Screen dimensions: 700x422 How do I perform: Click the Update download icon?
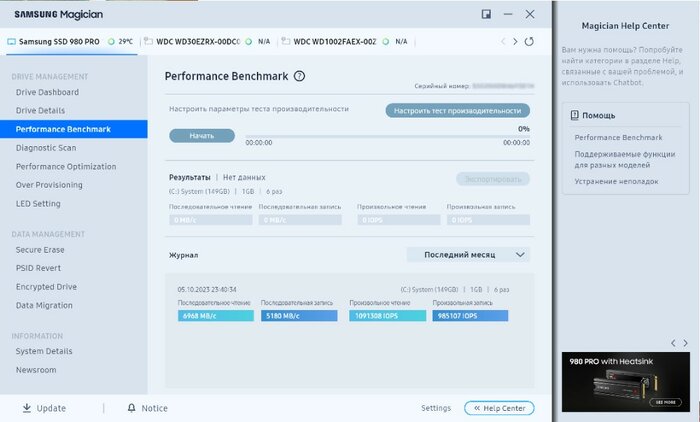(27, 408)
